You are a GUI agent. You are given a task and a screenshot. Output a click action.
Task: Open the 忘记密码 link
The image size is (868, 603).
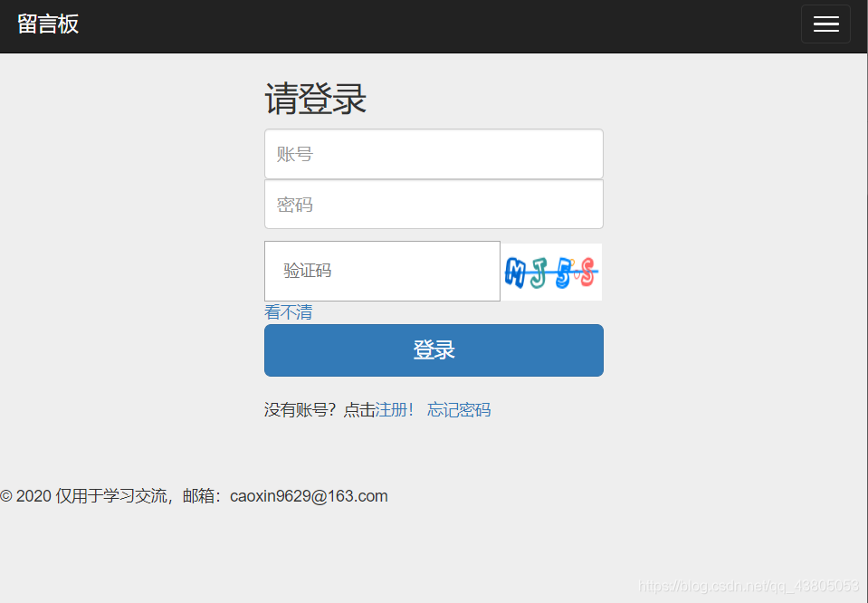click(x=459, y=410)
